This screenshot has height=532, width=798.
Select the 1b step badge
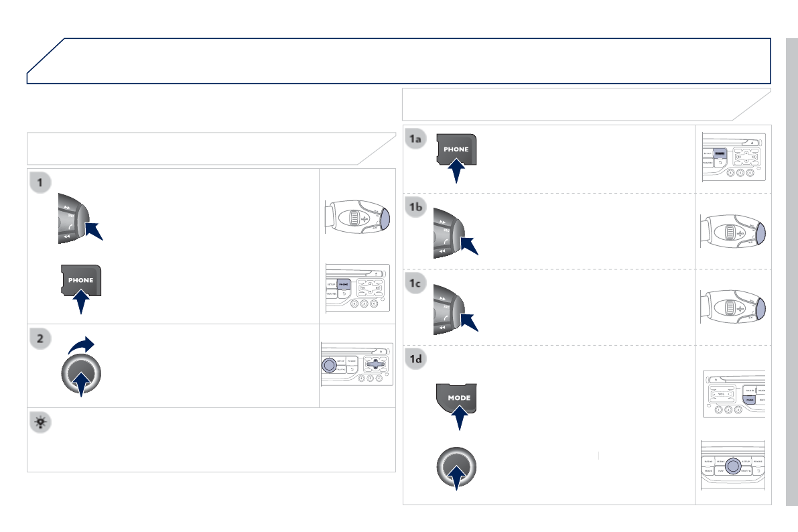(x=415, y=206)
